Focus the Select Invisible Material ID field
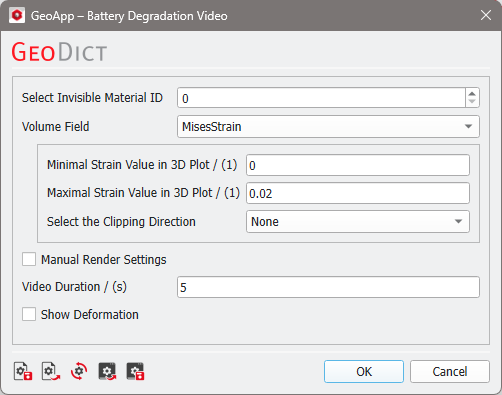 tap(321, 98)
